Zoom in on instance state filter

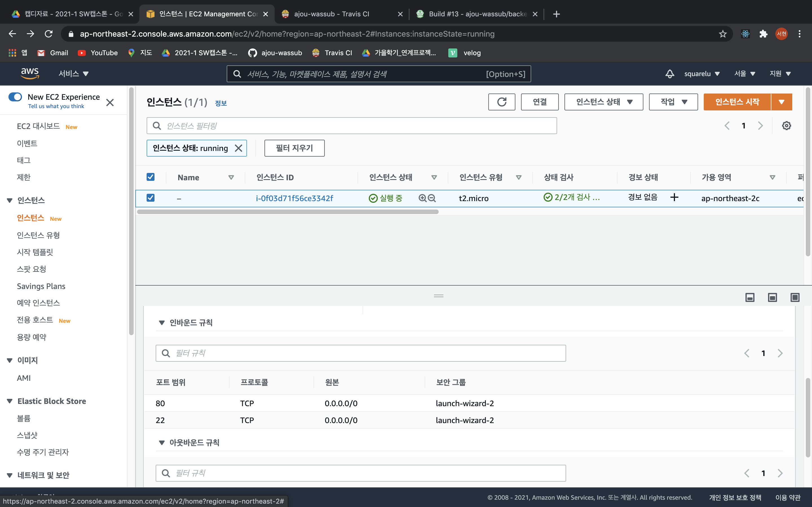point(422,198)
